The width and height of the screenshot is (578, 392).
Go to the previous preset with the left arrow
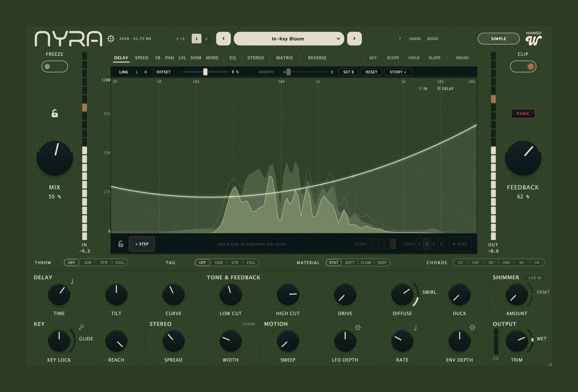click(x=223, y=39)
